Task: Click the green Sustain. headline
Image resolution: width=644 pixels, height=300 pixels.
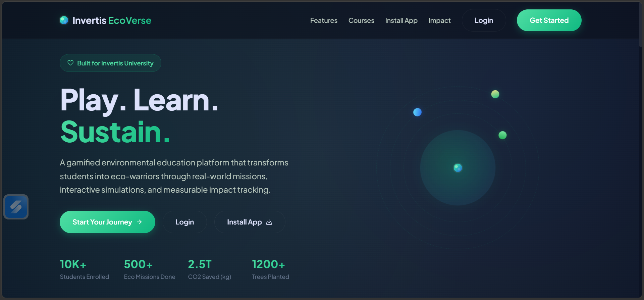Action: [x=115, y=132]
